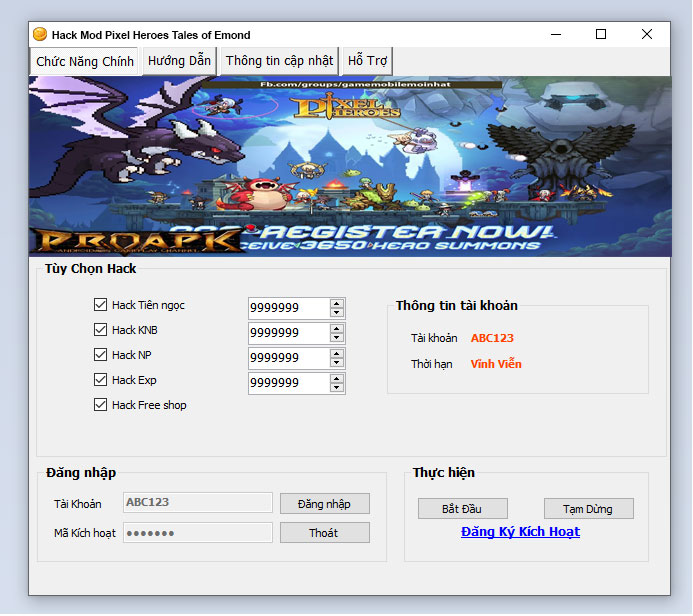Click the Mã Kích hoạt password field
This screenshot has width=693, height=616.
click(197, 533)
